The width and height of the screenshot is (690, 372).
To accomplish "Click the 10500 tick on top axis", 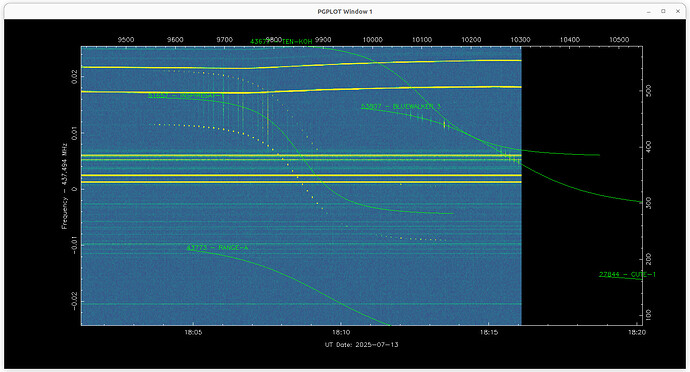I will click(x=619, y=40).
